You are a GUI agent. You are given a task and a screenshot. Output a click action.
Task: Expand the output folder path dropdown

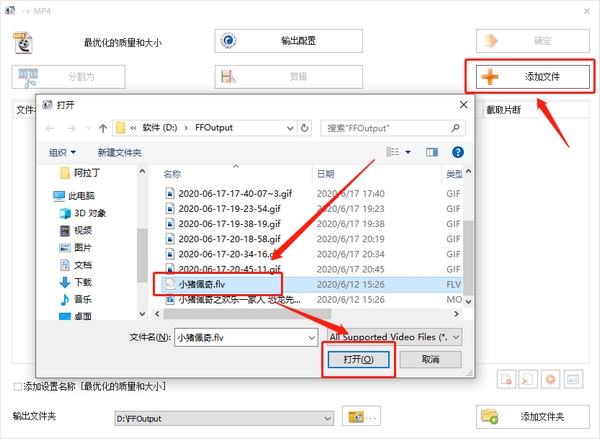coord(327,417)
